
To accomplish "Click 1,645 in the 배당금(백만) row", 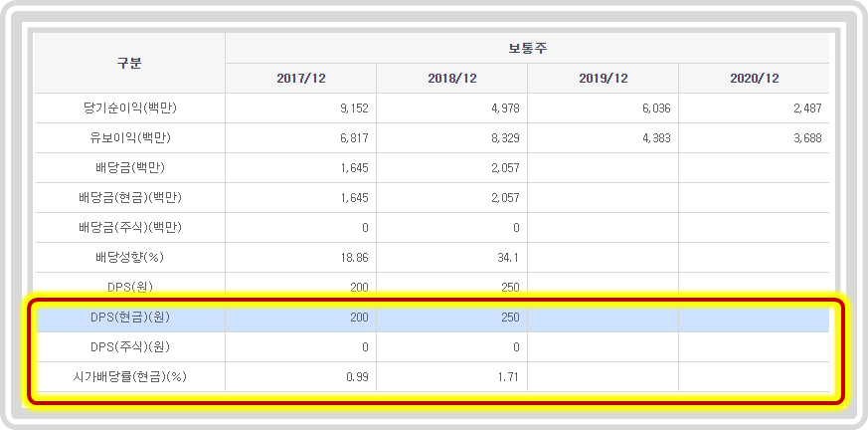I will [354, 168].
